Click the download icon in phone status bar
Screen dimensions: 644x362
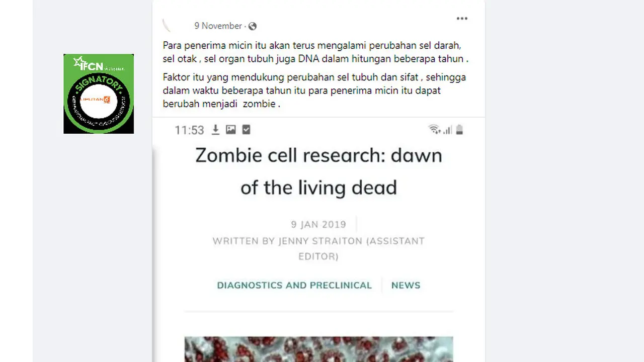(x=215, y=130)
